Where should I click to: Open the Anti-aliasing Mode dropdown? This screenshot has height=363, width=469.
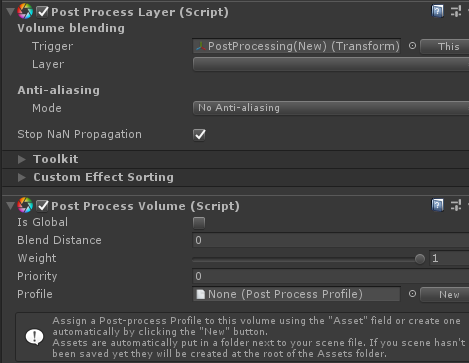click(x=331, y=108)
